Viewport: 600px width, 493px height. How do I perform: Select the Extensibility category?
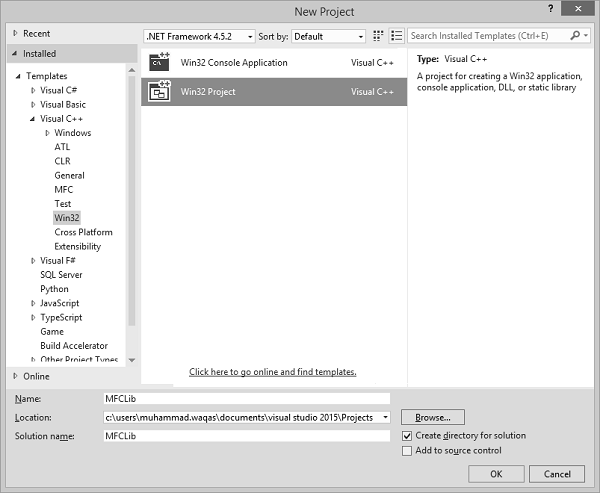click(x=78, y=246)
